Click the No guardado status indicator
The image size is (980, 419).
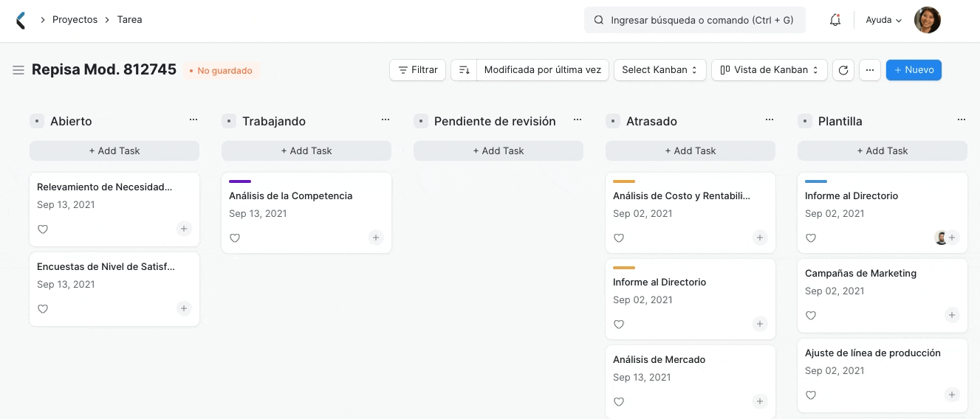[221, 71]
